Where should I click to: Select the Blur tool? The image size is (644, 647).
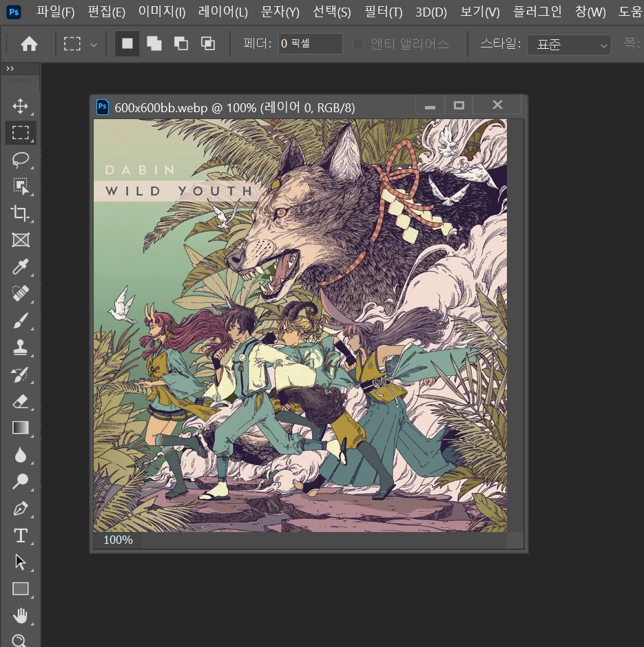pyautogui.click(x=20, y=455)
